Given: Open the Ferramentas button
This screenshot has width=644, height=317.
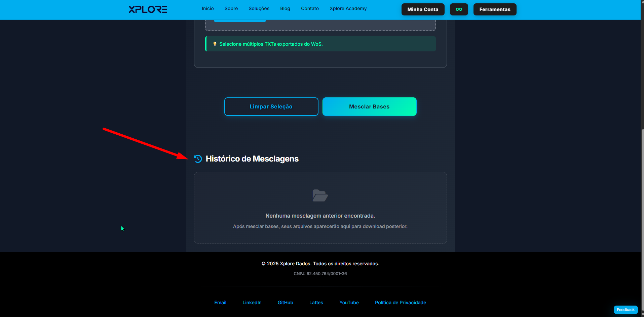Looking at the screenshot, I should point(495,9).
